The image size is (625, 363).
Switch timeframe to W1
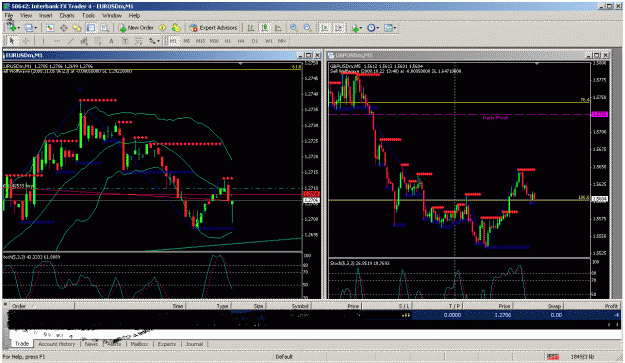(269, 41)
